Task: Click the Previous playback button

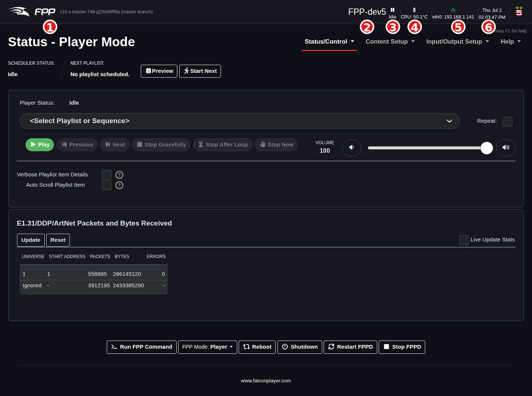Action: (x=77, y=145)
